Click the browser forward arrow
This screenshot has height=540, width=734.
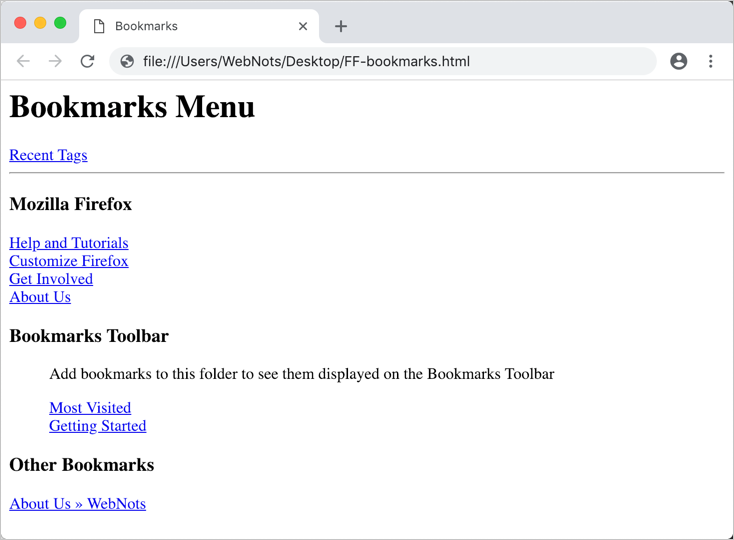[55, 61]
